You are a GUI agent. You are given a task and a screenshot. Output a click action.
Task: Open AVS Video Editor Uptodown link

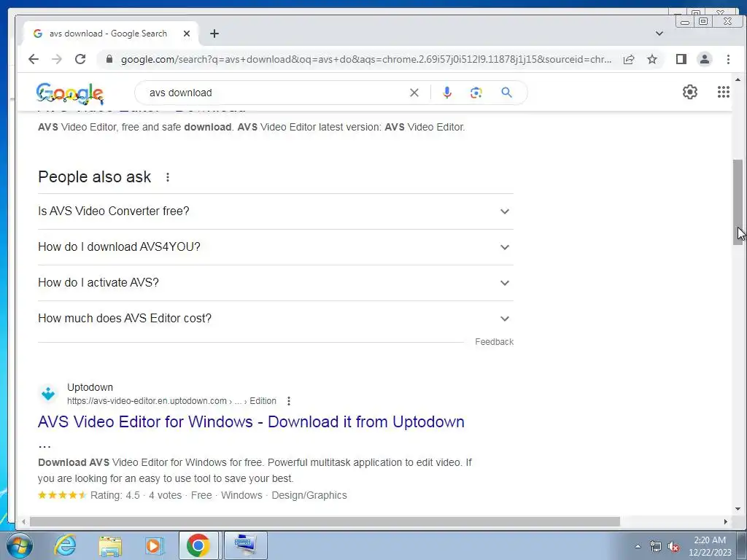coord(251,422)
